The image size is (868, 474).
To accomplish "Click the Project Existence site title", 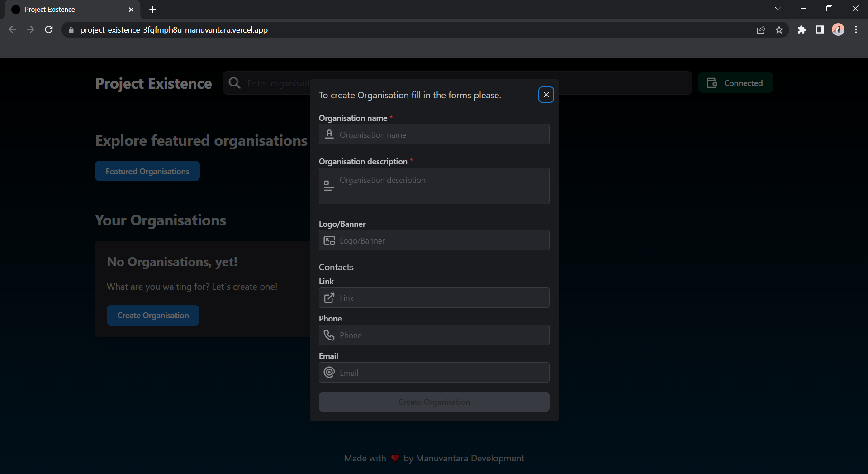I will [153, 84].
